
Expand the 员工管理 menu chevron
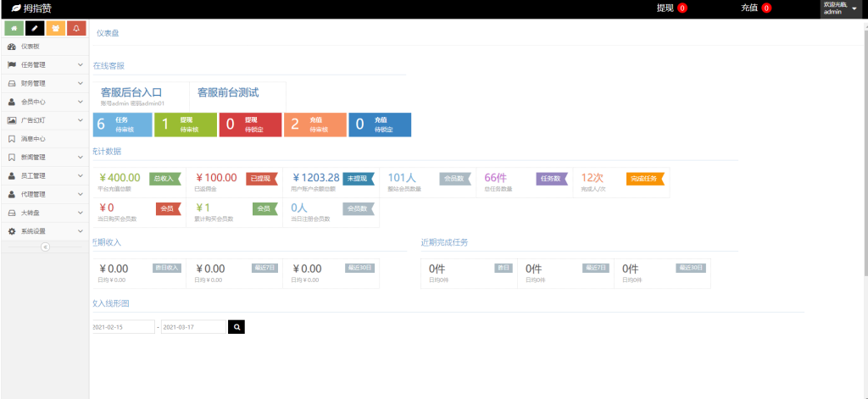click(x=81, y=175)
